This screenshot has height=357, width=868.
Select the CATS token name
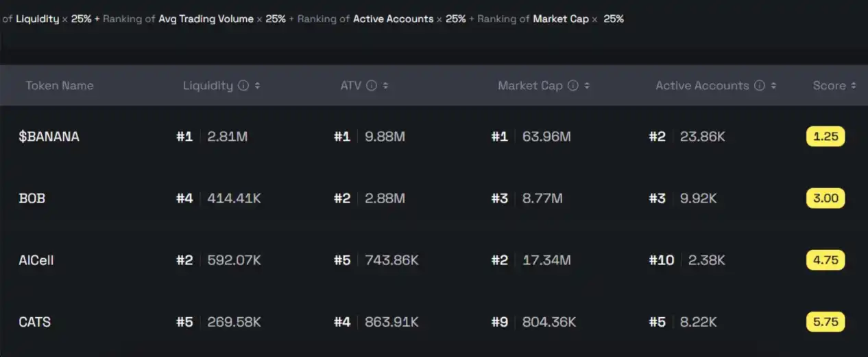[x=34, y=322]
